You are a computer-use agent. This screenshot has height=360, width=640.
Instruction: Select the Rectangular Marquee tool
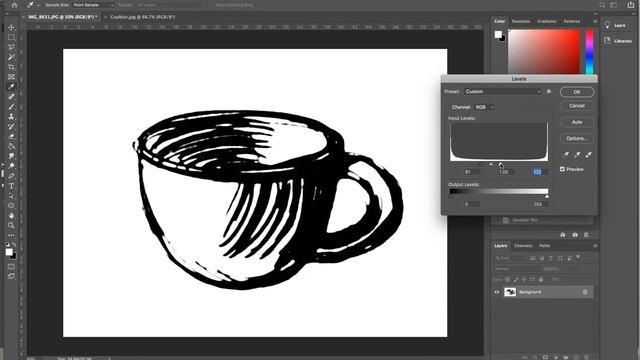point(11,37)
